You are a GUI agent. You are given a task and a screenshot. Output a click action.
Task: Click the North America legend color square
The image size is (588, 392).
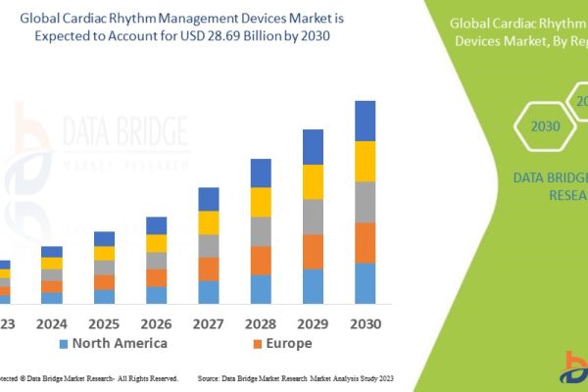click(64, 344)
